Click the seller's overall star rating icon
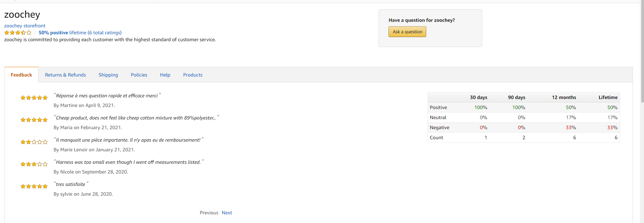The width and height of the screenshot is (644, 223). 18,33
